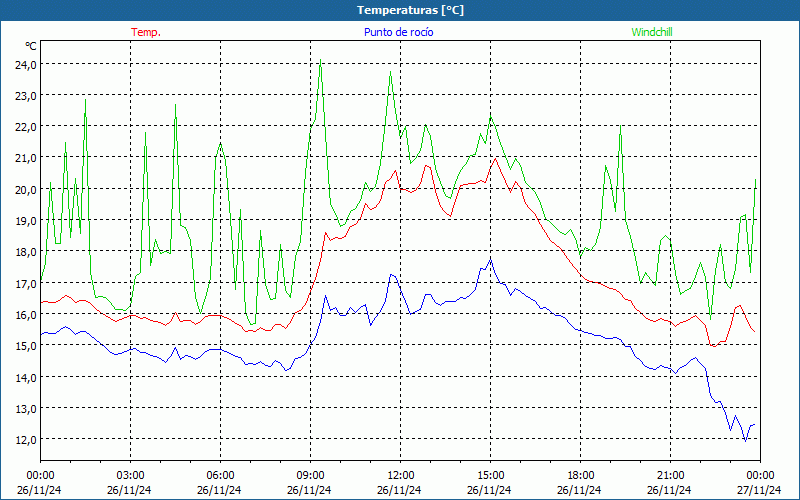800x500 pixels.
Task: Click the '09:00' time axis label
Action: 310,475
